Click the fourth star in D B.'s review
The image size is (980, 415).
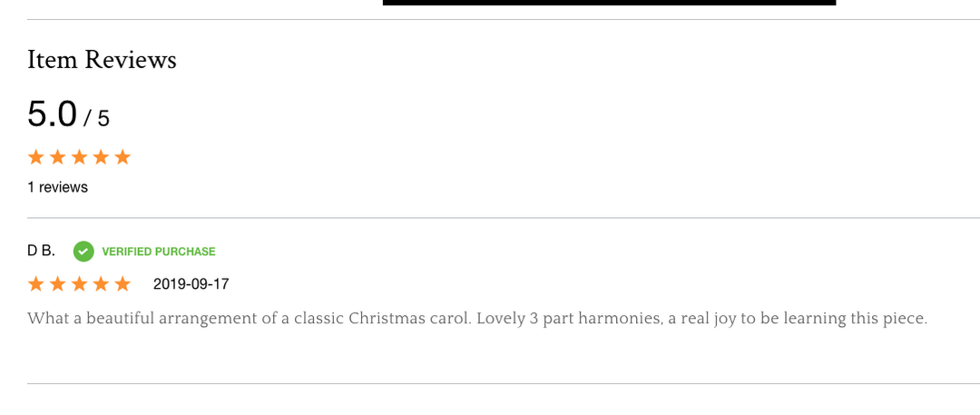[x=101, y=284]
